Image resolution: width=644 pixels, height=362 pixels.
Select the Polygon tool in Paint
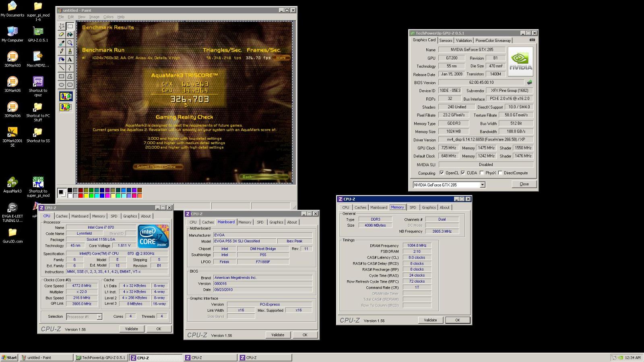70,76
